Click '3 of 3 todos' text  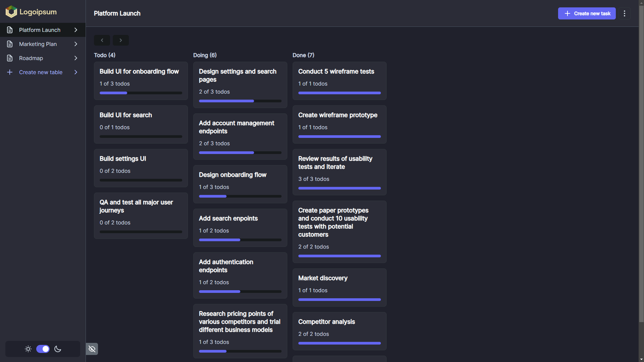(314, 179)
